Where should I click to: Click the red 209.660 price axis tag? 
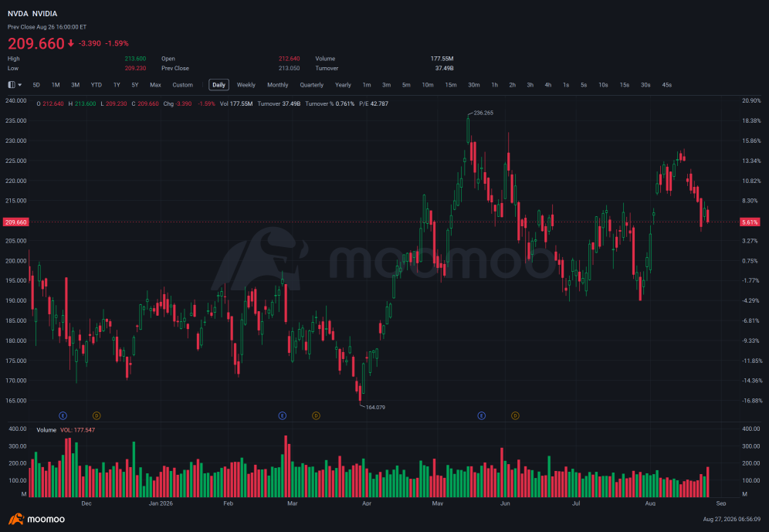click(x=15, y=222)
